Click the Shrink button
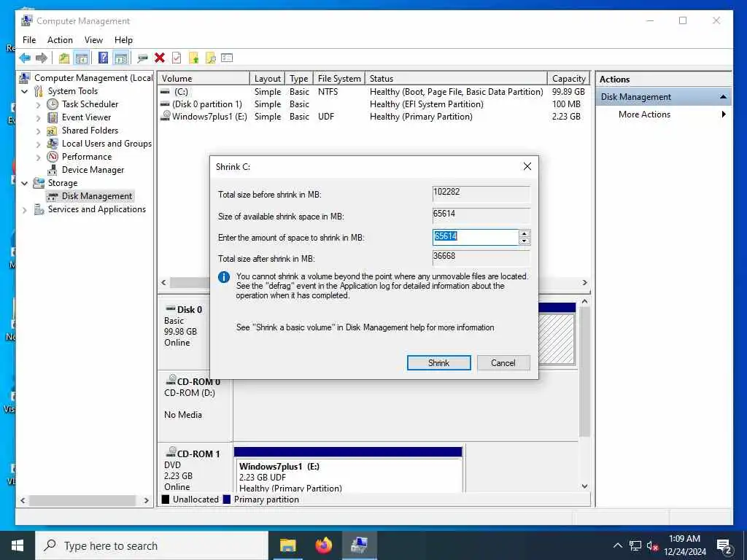 pyautogui.click(x=438, y=363)
